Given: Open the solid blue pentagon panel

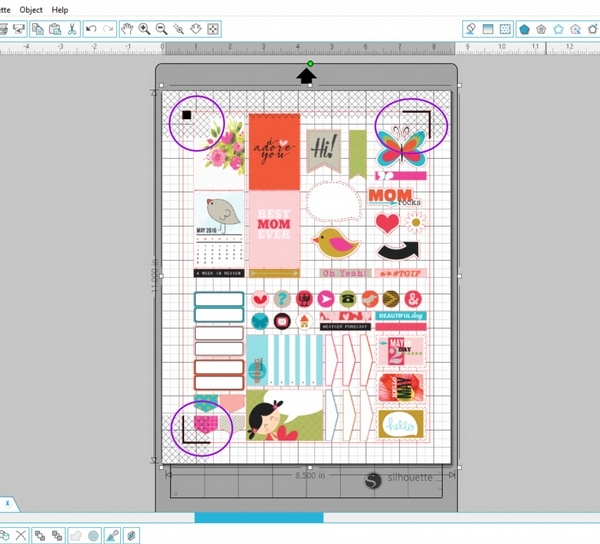Looking at the screenshot, I should (524, 29).
